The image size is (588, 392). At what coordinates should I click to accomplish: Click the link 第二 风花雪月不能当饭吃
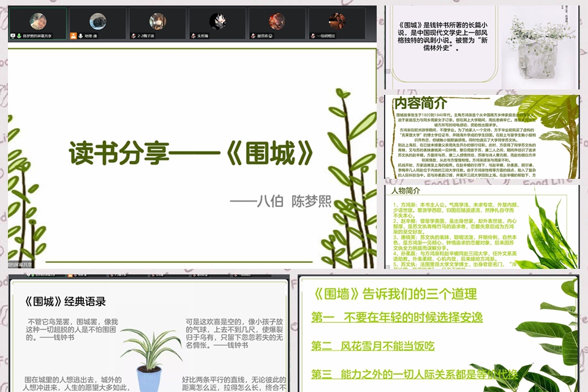(373, 345)
